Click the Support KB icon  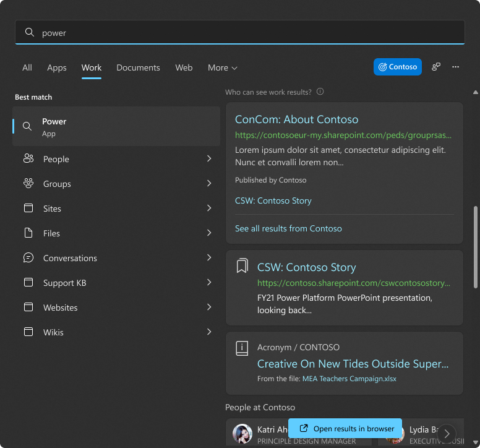click(x=28, y=282)
